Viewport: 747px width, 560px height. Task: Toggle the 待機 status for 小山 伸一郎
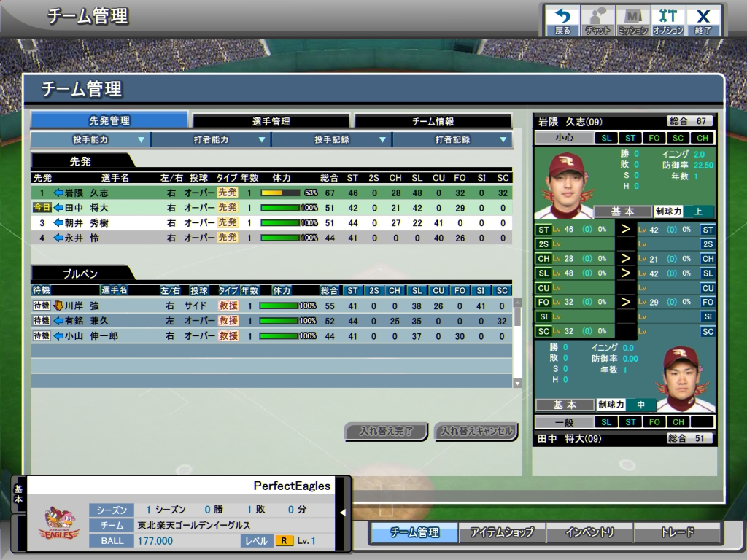click(x=41, y=336)
